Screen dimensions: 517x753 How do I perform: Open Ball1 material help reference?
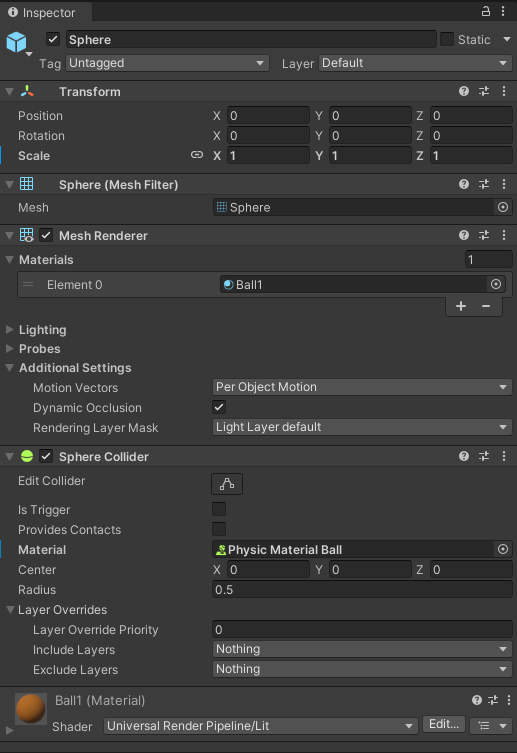pos(477,700)
